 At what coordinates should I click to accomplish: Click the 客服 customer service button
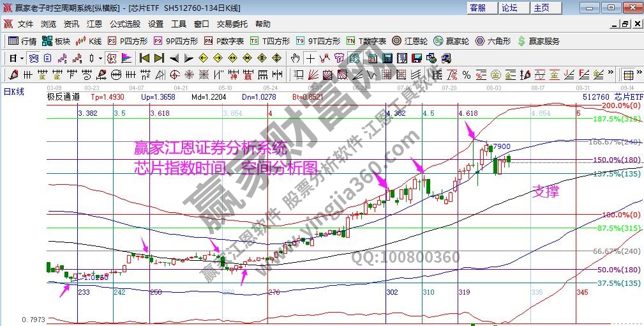coord(478,8)
